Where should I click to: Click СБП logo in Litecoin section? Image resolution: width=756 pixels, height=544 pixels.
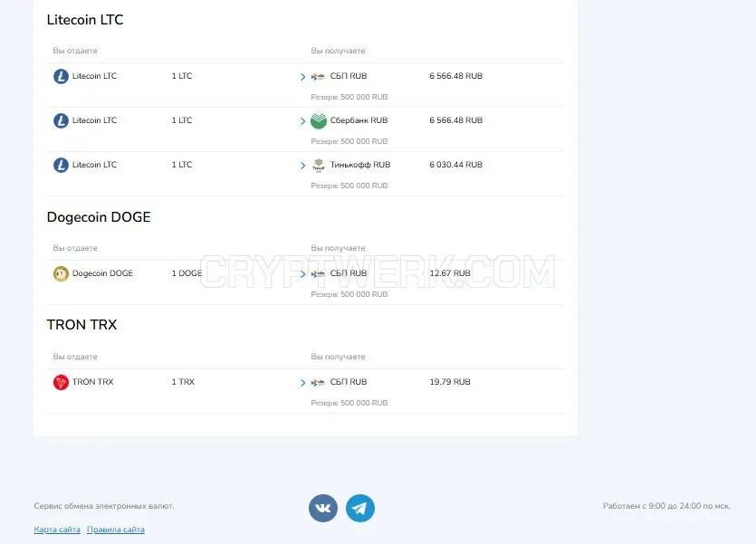pos(318,77)
